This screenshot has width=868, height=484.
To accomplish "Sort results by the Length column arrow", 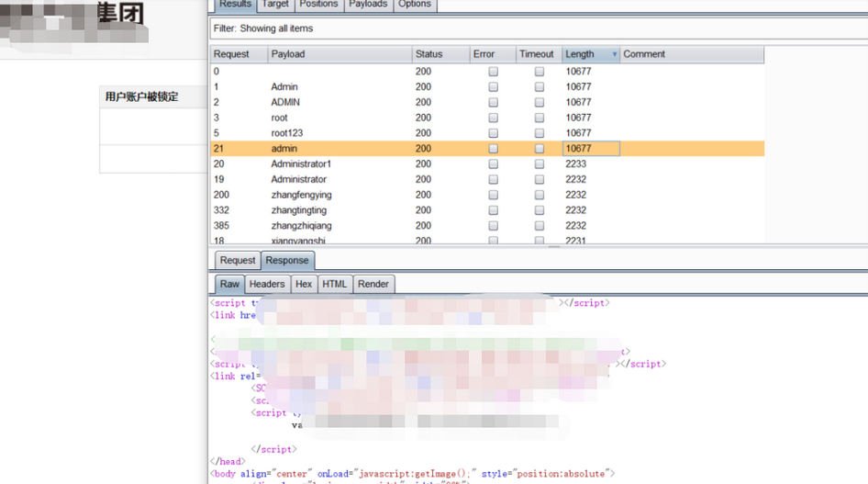I will [x=614, y=54].
